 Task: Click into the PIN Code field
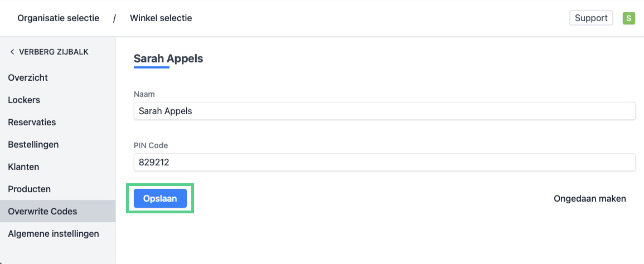coord(384,162)
